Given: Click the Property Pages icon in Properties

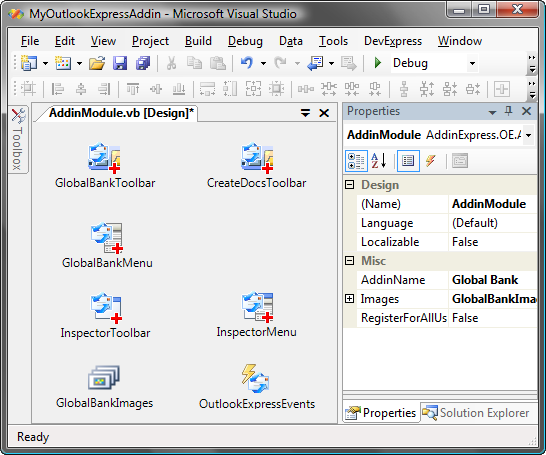Looking at the screenshot, I should [460, 161].
